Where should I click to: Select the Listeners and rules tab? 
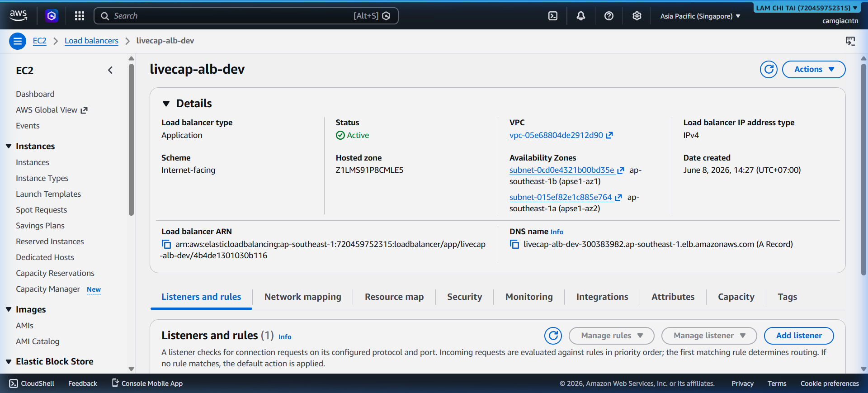pyautogui.click(x=201, y=297)
